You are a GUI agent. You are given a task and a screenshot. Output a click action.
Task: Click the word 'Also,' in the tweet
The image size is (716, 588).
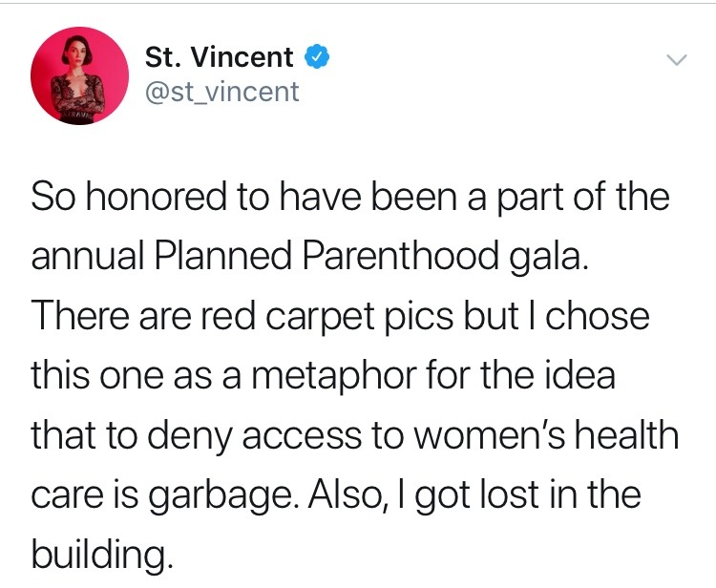(350, 495)
